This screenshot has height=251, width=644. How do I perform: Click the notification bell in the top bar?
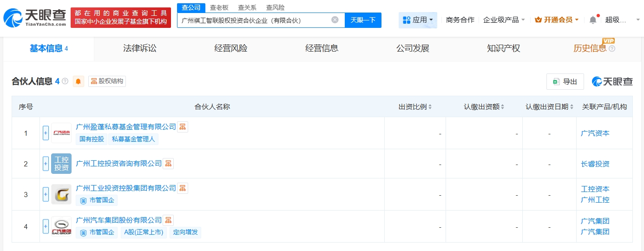(592, 20)
